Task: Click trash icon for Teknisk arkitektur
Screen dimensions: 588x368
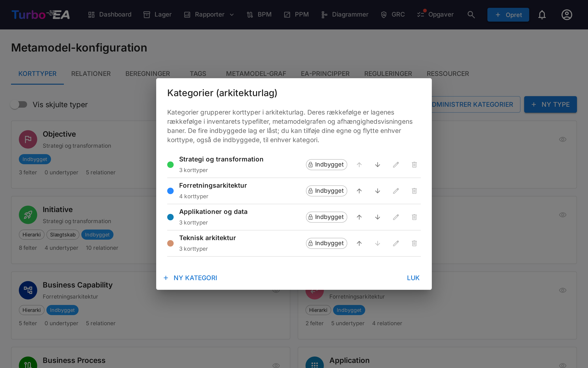Action: [414, 243]
